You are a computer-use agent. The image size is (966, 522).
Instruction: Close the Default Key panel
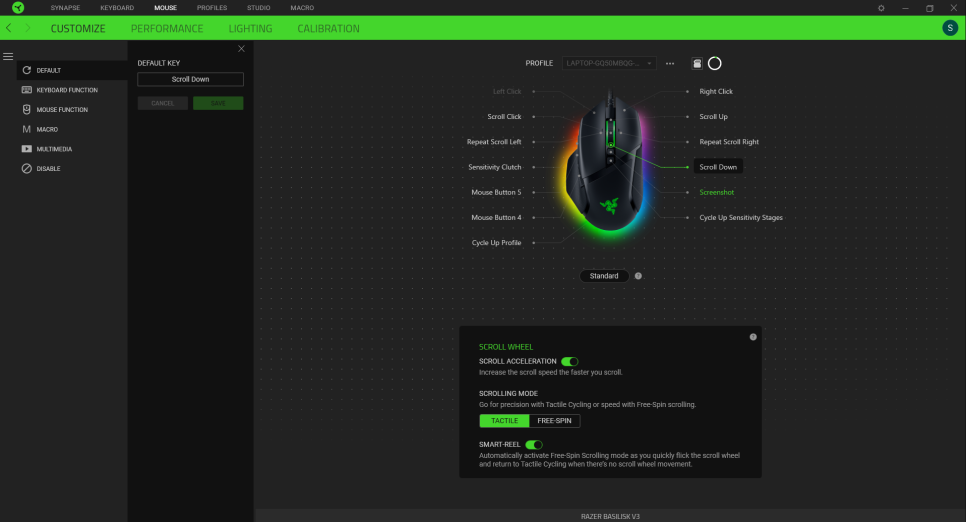[x=242, y=49]
